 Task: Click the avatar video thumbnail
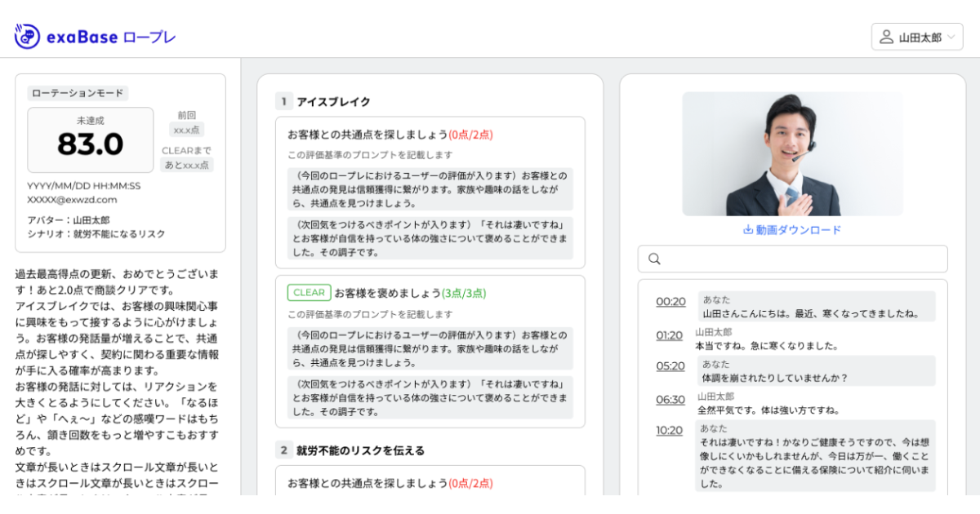792,153
